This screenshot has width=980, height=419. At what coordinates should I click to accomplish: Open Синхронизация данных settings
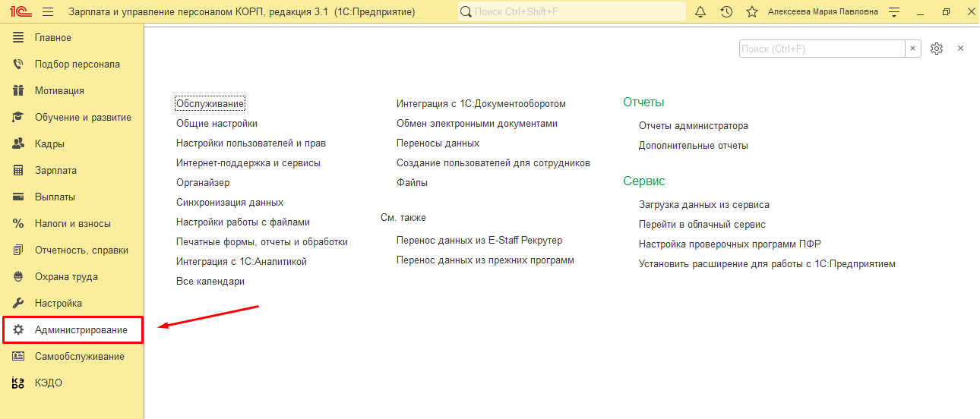coord(229,203)
